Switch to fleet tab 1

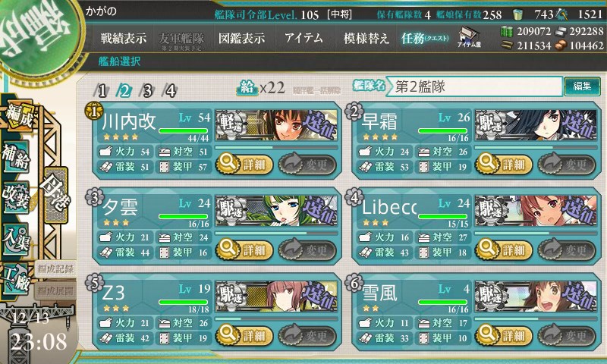pos(101,91)
